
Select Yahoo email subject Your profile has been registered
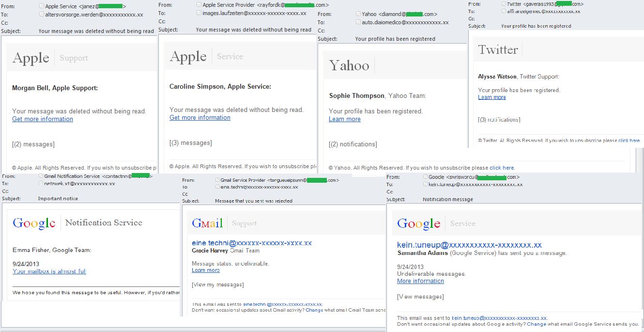(395, 39)
